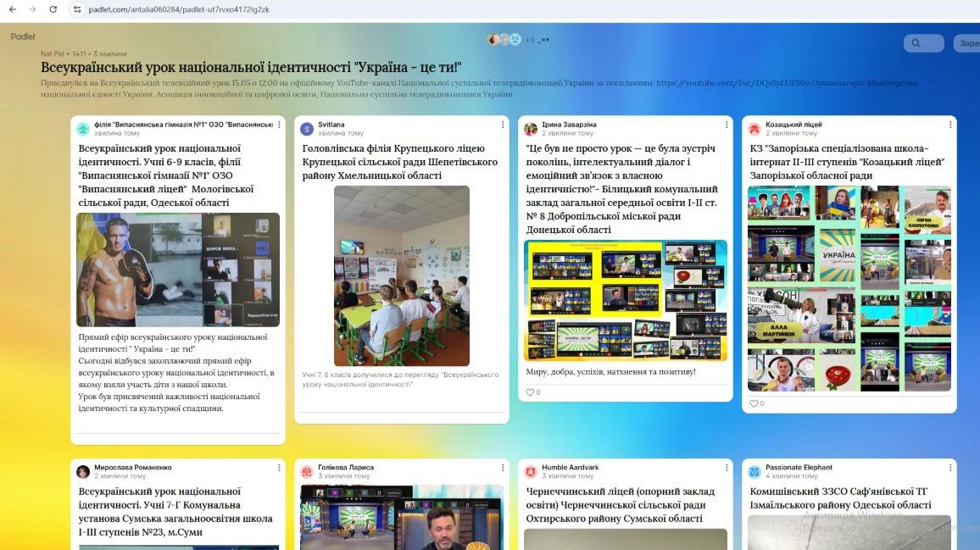The height and width of the screenshot is (550, 980).
Task: Open site information icon in address bar
Action: [x=76, y=9]
